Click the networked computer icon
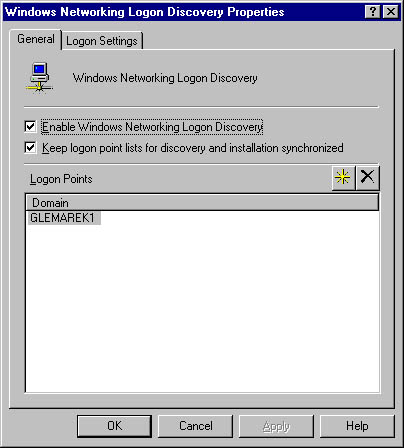404x448 pixels. (39, 77)
